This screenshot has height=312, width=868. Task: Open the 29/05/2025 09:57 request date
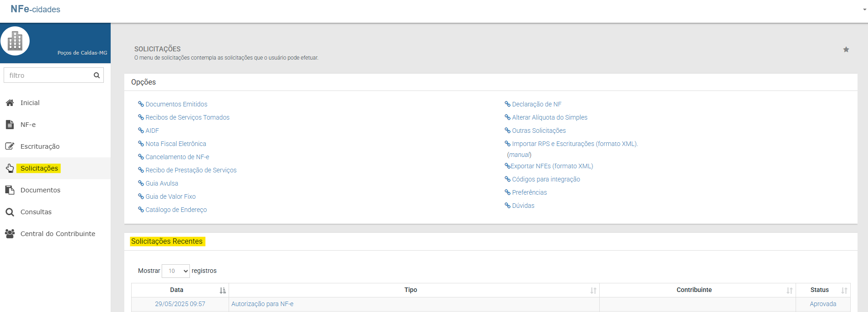[180, 304]
